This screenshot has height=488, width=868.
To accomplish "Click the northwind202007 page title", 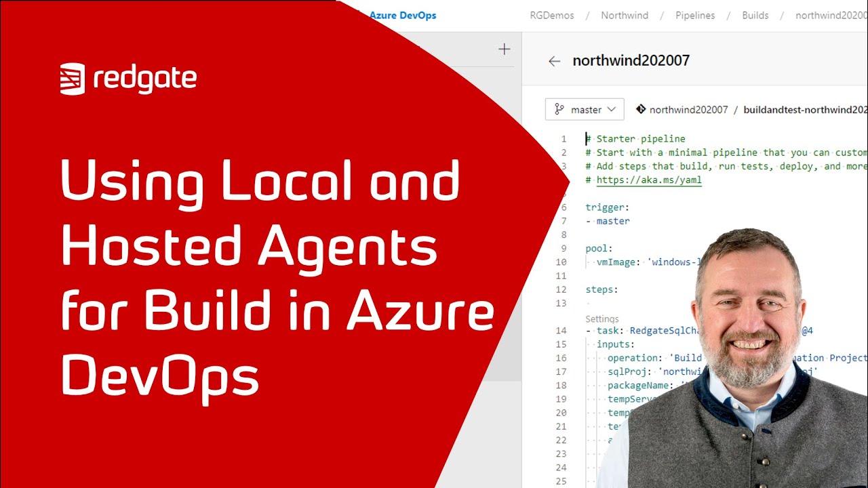I will click(x=631, y=60).
